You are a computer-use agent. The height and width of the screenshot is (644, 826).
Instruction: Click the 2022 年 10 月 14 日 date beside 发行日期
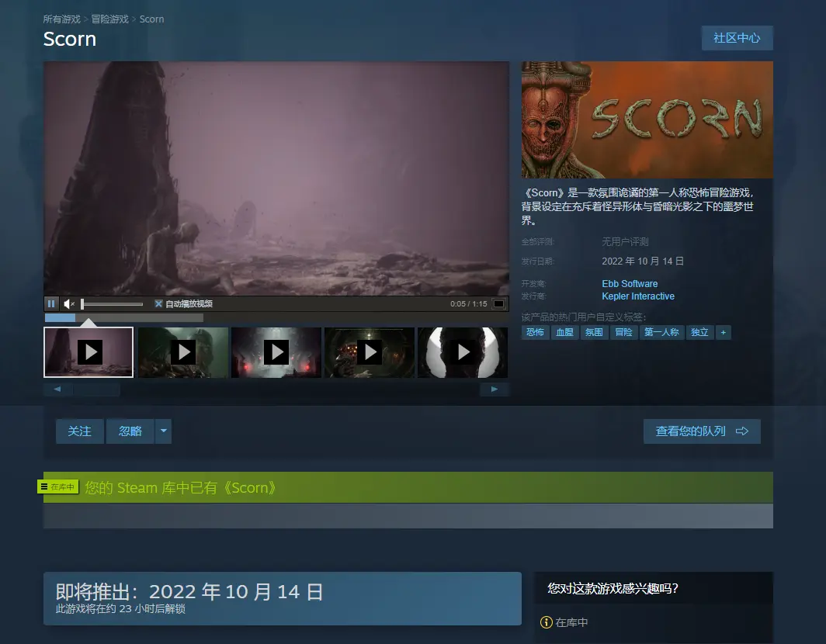(x=643, y=261)
